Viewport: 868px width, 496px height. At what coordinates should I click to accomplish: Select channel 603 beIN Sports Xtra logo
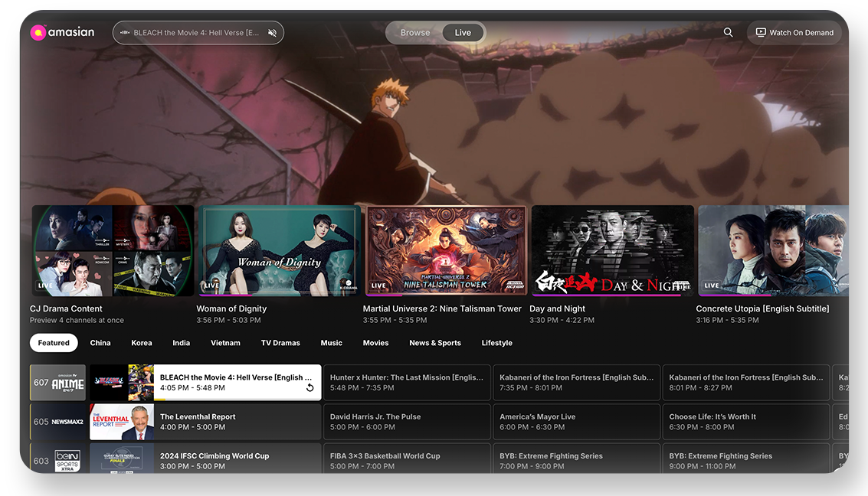point(58,458)
